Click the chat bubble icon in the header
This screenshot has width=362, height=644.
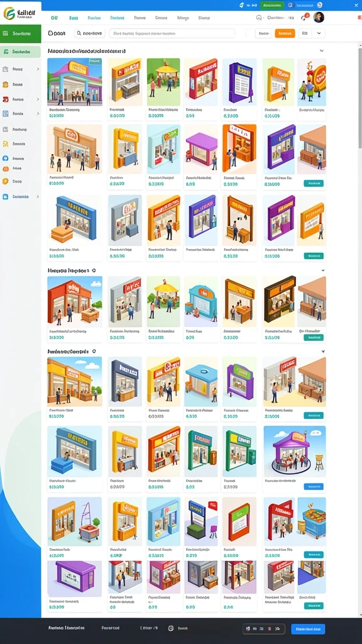pyautogui.click(x=259, y=18)
